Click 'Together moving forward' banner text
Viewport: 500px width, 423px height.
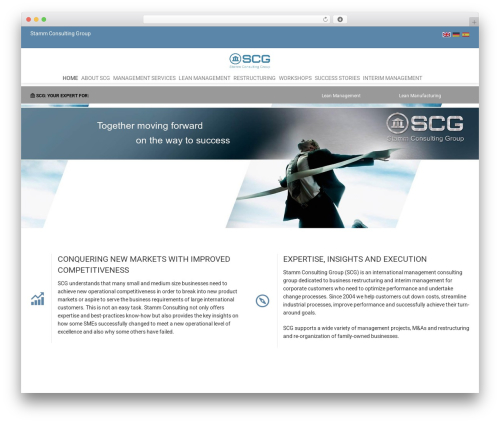(x=150, y=126)
